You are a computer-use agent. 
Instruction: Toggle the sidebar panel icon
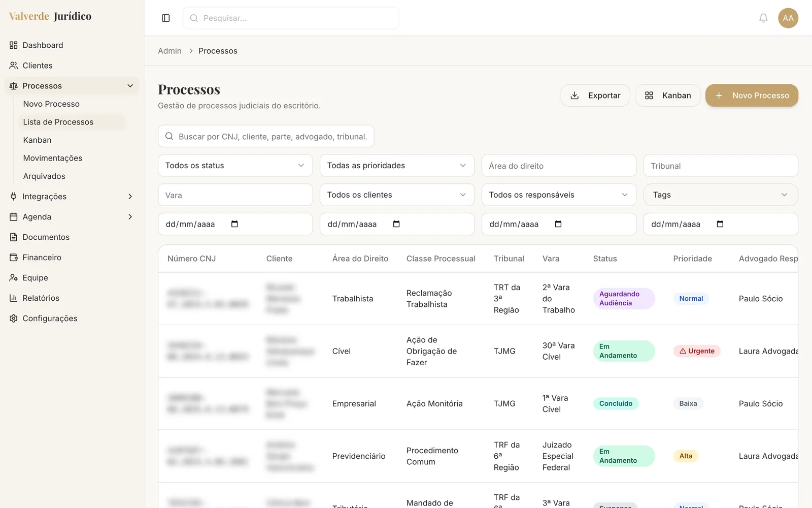point(165,18)
